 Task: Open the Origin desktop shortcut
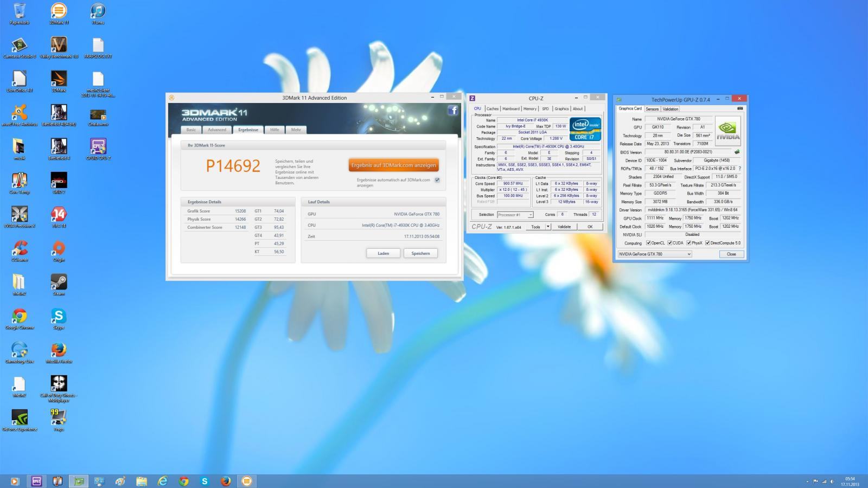click(x=59, y=251)
